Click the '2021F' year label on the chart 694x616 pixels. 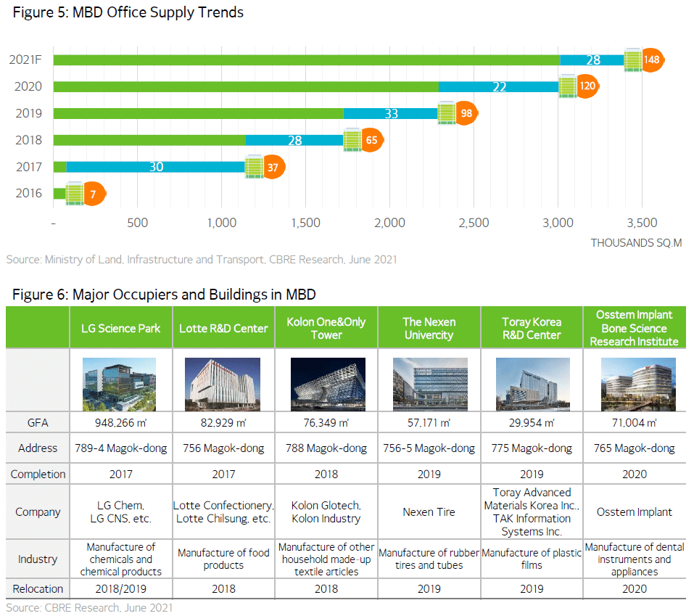[25, 59]
